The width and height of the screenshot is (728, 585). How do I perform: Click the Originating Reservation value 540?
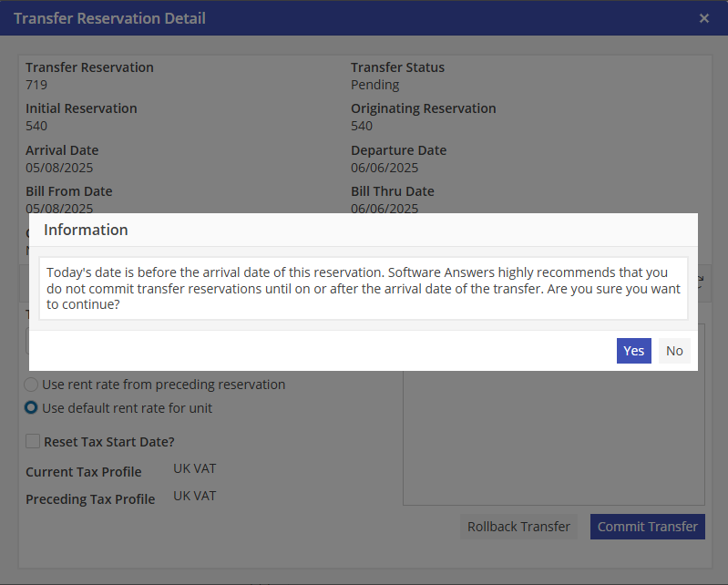point(362,126)
